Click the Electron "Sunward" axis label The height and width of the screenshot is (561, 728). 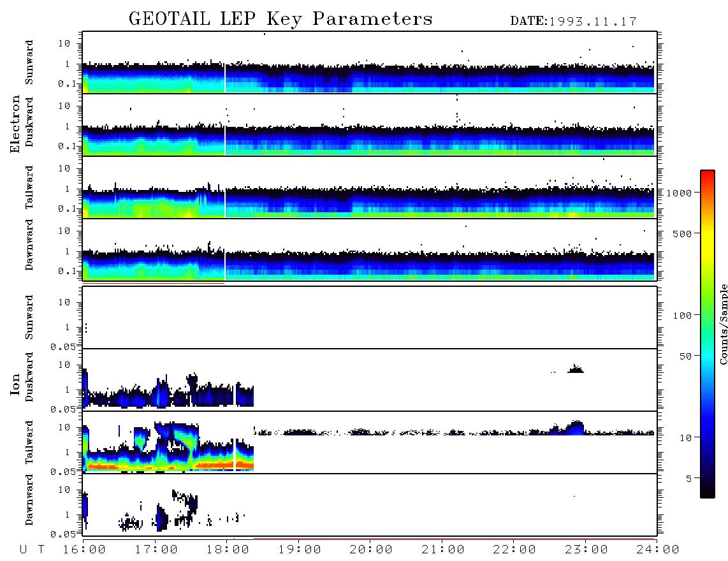click(29, 62)
